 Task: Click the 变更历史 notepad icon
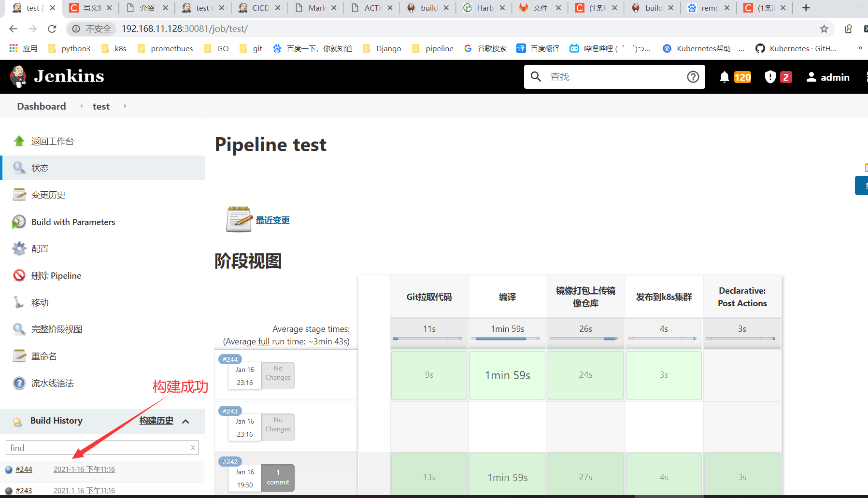[19, 195]
